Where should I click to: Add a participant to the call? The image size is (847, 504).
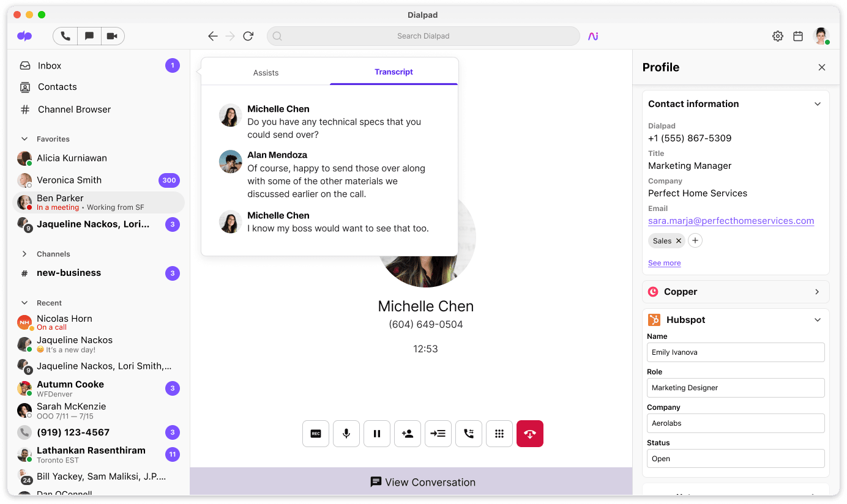pyautogui.click(x=407, y=433)
